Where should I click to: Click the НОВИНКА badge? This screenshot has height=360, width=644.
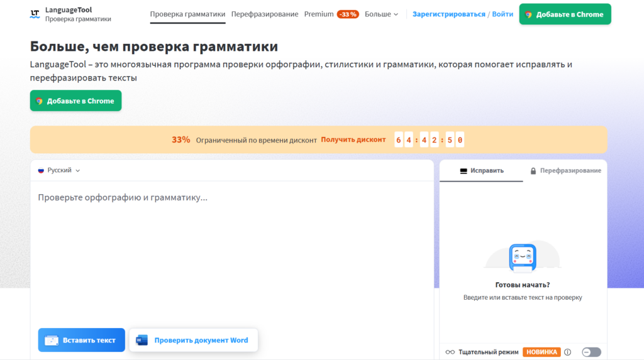tap(541, 352)
